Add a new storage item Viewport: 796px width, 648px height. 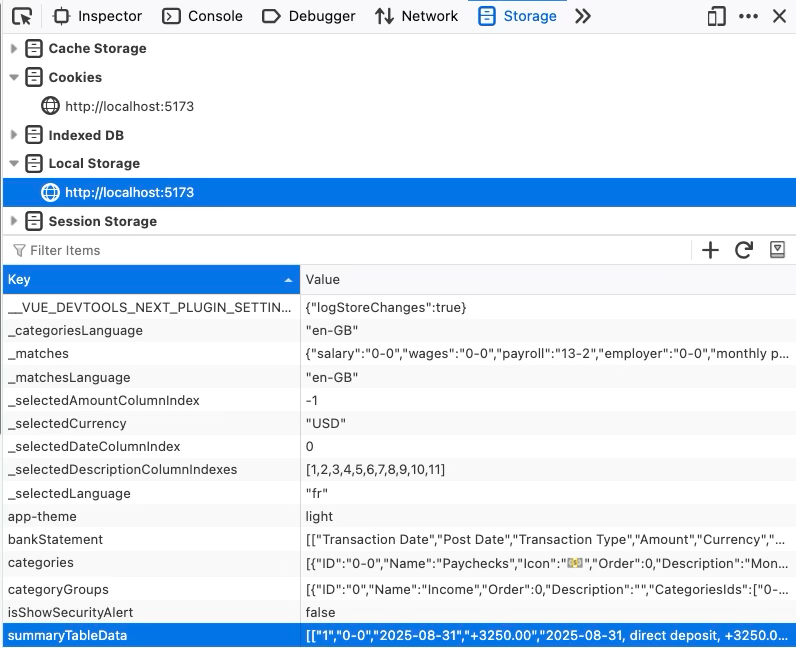[710, 250]
